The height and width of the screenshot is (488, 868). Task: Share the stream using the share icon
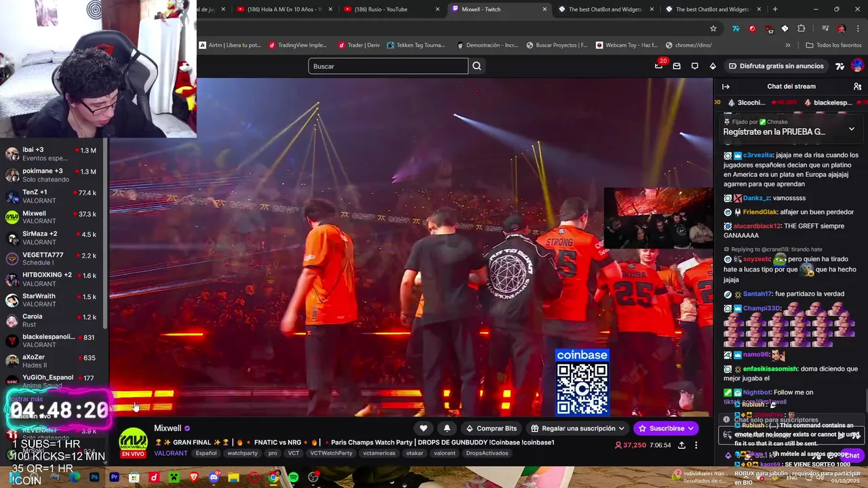pos(682,445)
